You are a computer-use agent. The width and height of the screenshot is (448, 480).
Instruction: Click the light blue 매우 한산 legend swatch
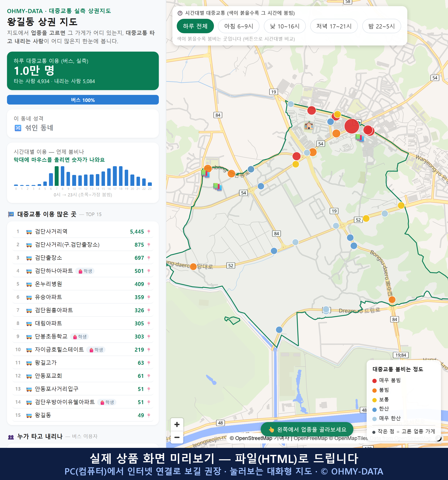pyautogui.click(x=374, y=419)
